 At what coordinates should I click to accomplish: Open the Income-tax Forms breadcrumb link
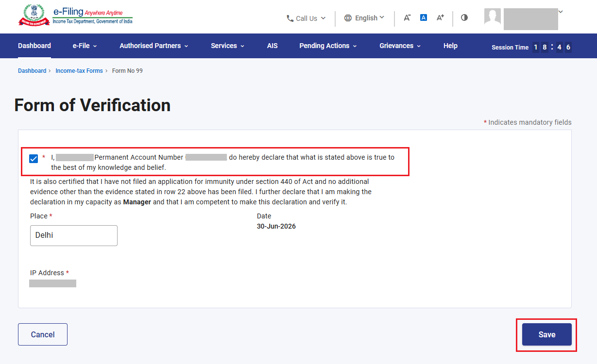tap(79, 71)
